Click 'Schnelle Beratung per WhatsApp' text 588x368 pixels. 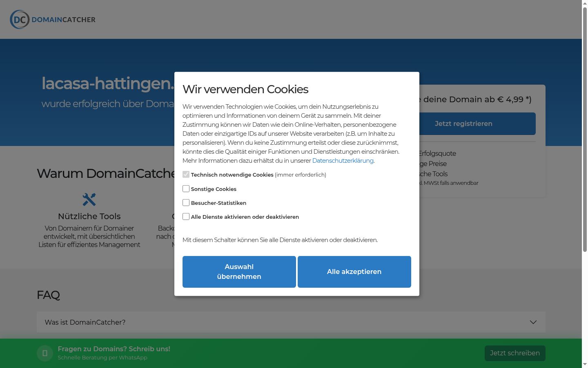point(102,357)
